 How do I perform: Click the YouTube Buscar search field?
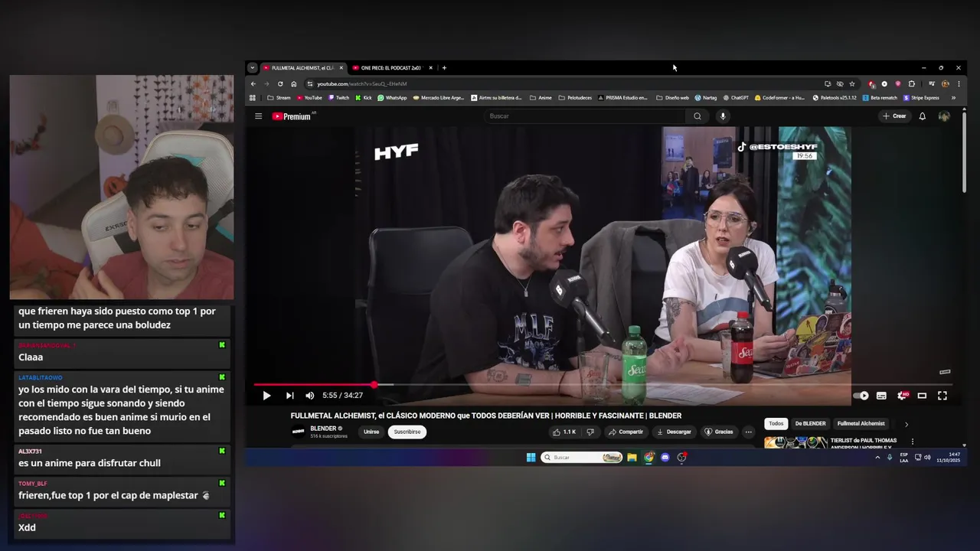(585, 116)
